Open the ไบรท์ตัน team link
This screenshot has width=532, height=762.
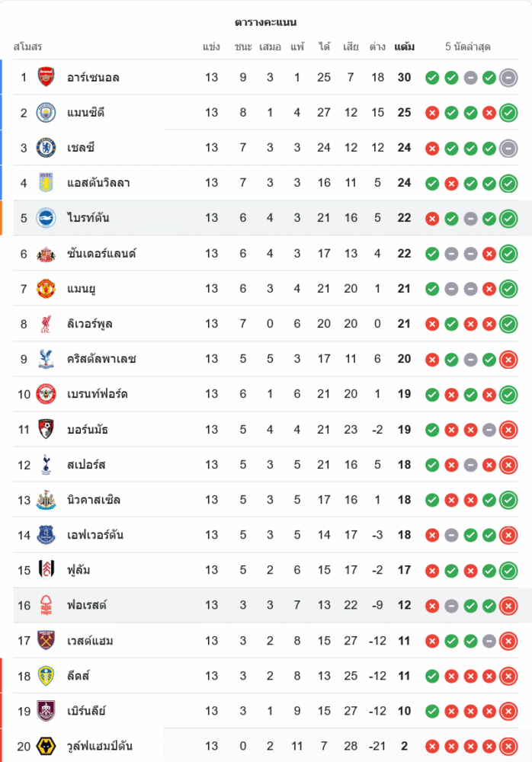click(x=88, y=218)
